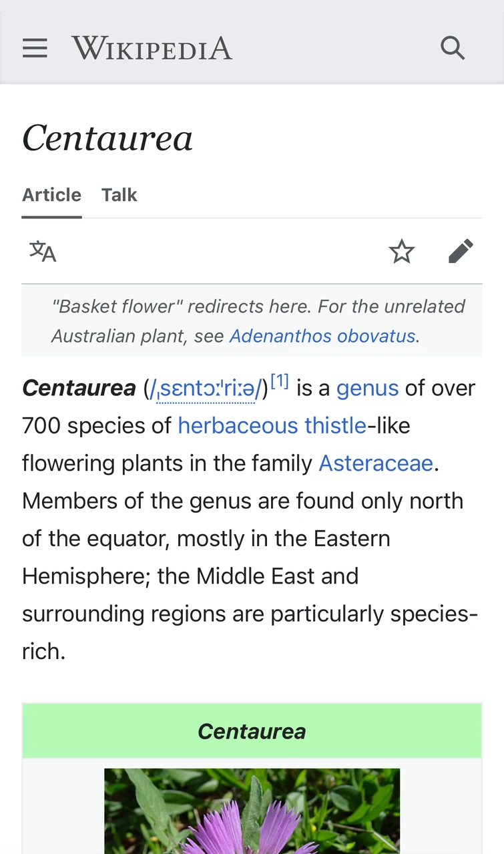Star the Centaurea article to watch it
The height and width of the screenshot is (854, 504).
pyautogui.click(x=402, y=252)
